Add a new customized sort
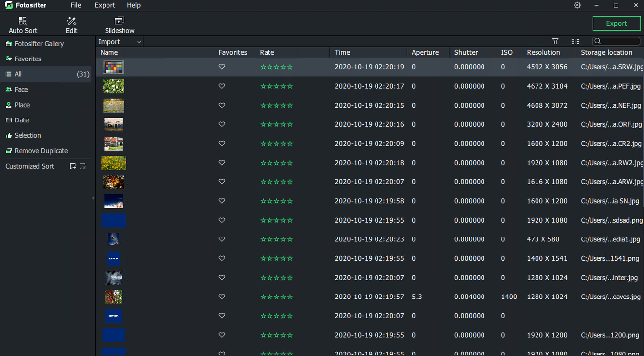 pos(73,166)
